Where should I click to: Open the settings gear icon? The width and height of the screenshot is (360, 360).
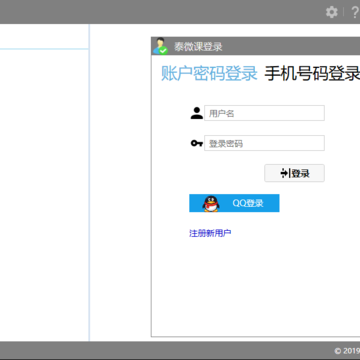point(331,12)
